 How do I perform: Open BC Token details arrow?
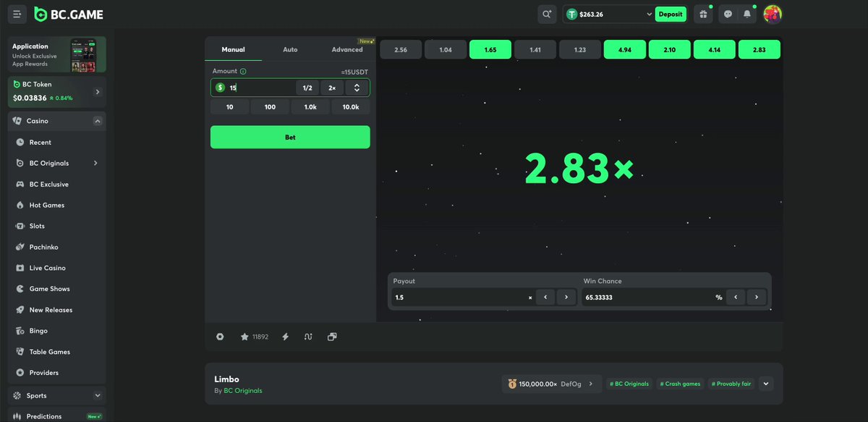(x=98, y=92)
